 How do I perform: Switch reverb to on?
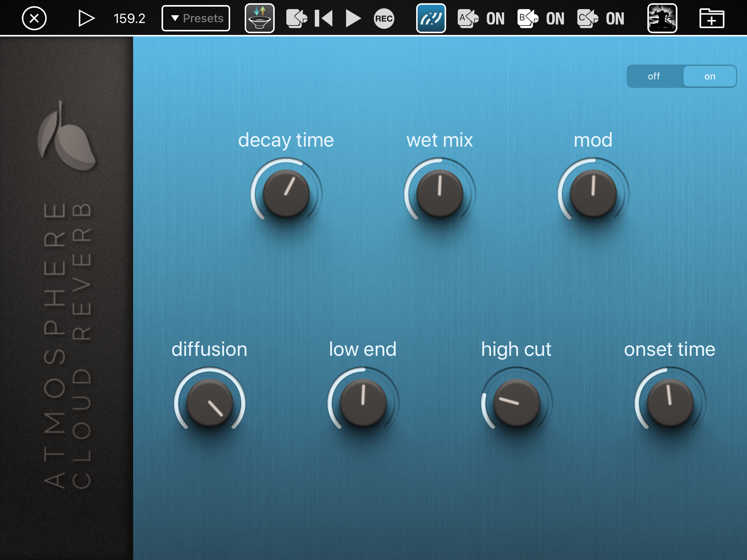click(x=710, y=76)
